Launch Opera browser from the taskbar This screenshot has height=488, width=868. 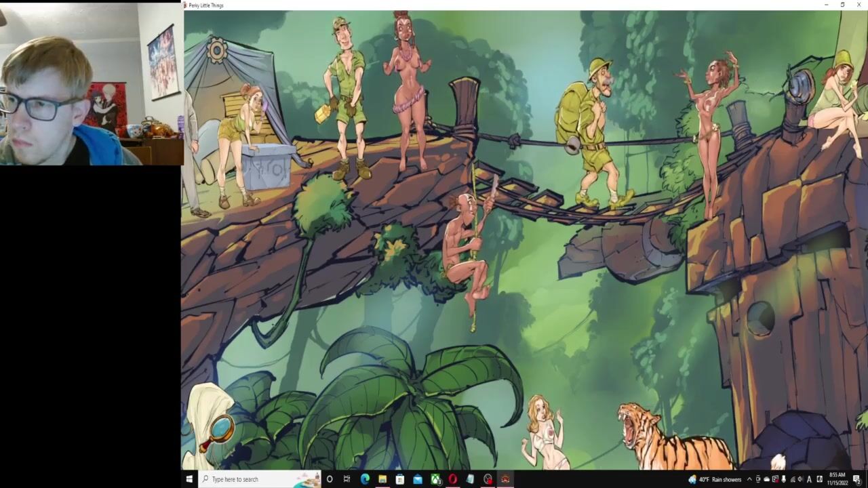tap(452, 479)
